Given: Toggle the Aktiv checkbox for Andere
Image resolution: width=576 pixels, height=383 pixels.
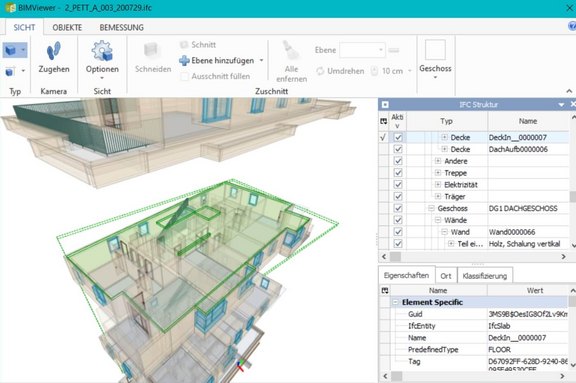Looking at the screenshot, I should [x=398, y=161].
